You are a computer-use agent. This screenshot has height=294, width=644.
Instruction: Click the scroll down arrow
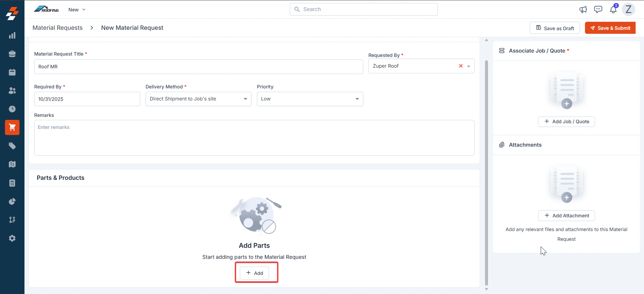click(486, 289)
